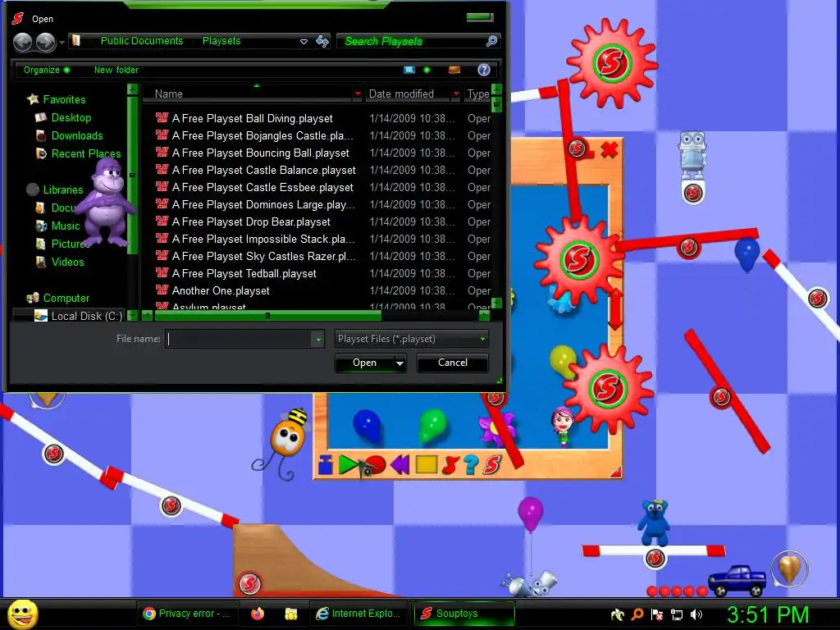Select Recent Places in navigation pane
This screenshot has width=840, height=630.
85,153
